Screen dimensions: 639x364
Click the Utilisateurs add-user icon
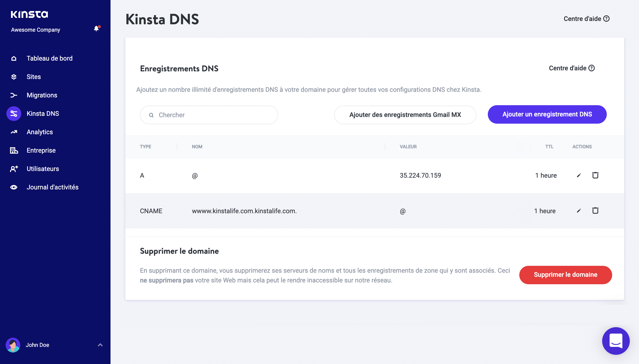point(14,168)
